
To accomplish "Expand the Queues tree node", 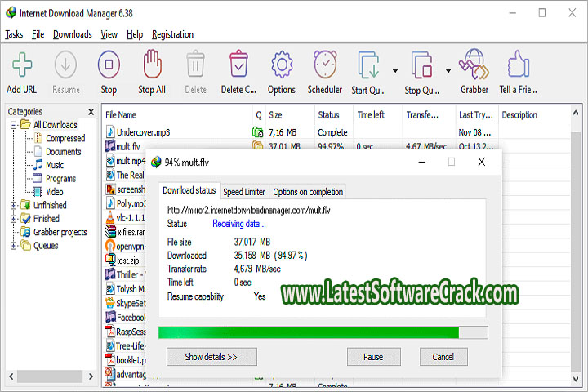I will pyautogui.click(x=14, y=246).
